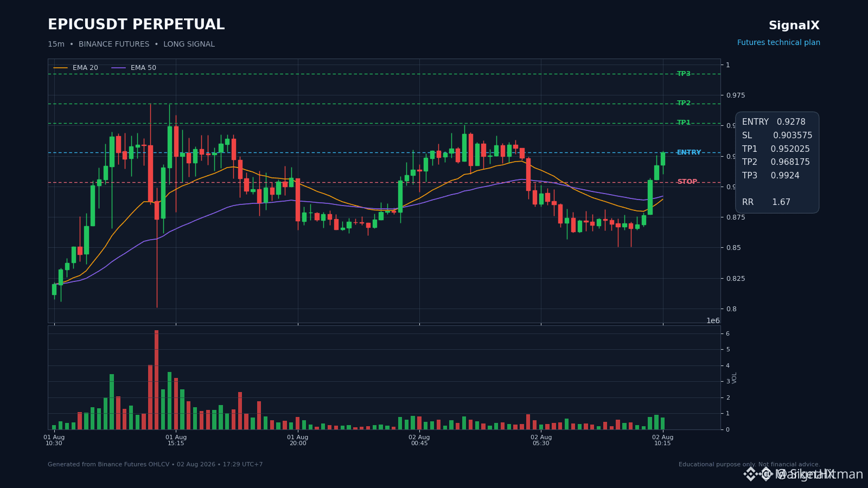Click the '01 Aug 20:00' time axis label

pos(297,440)
